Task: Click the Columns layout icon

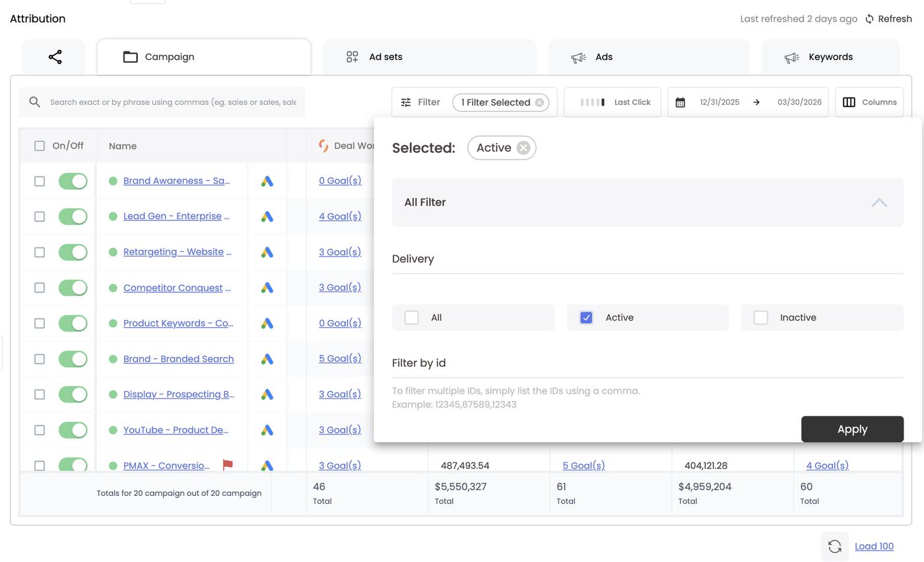Action: click(849, 102)
